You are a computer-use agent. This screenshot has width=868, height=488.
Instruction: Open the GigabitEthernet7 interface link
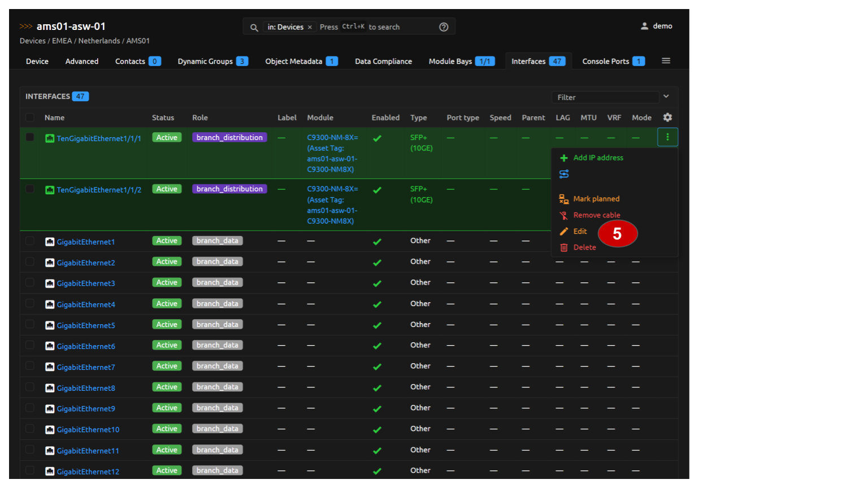[x=86, y=367]
